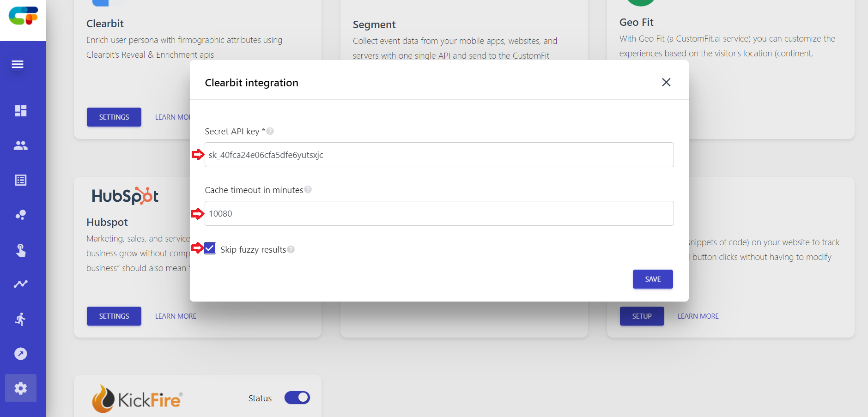The width and height of the screenshot is (868, 417).
Task: Click the KickFire logo image
Action: pyautogui.click(x=137, y=399)
